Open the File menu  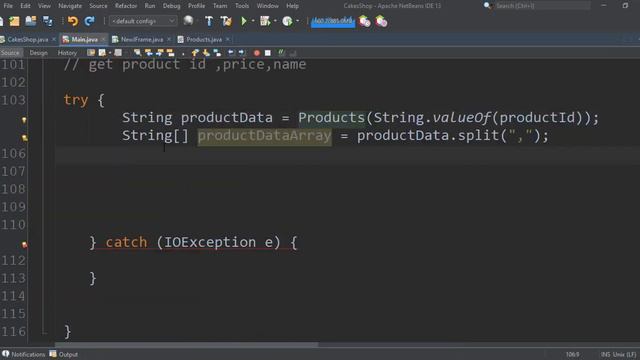[x=8, y=6]
